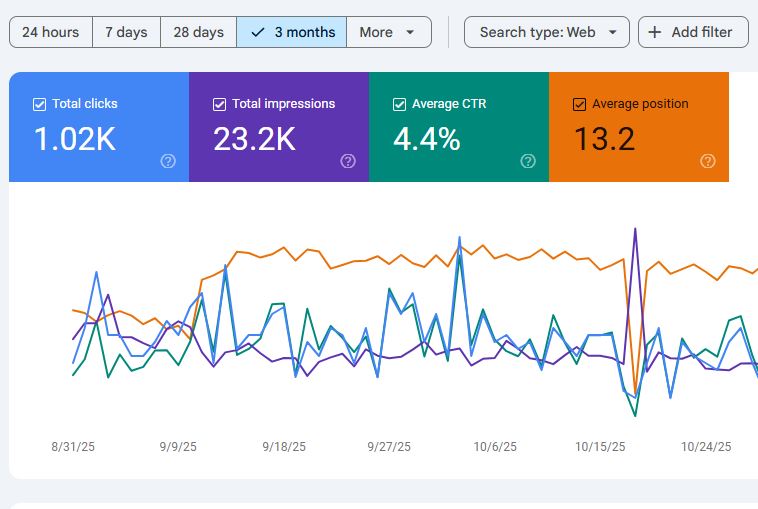Open Average CTR help question mark

click(528, 161)
